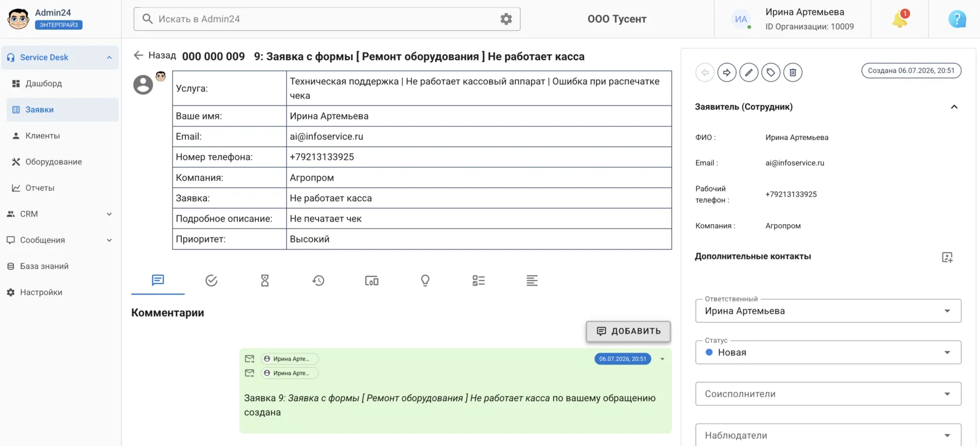Go back with the Назад link

pos(155,55)
